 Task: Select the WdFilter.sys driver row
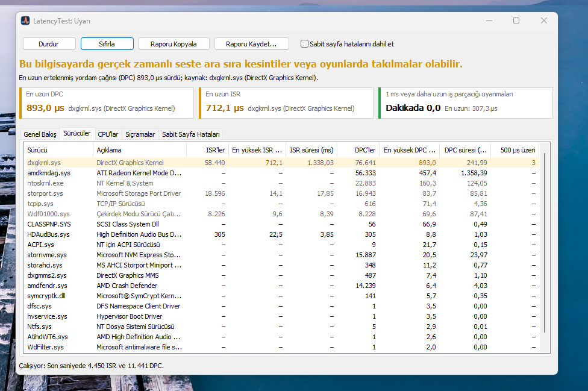click(x=281, y=347)
